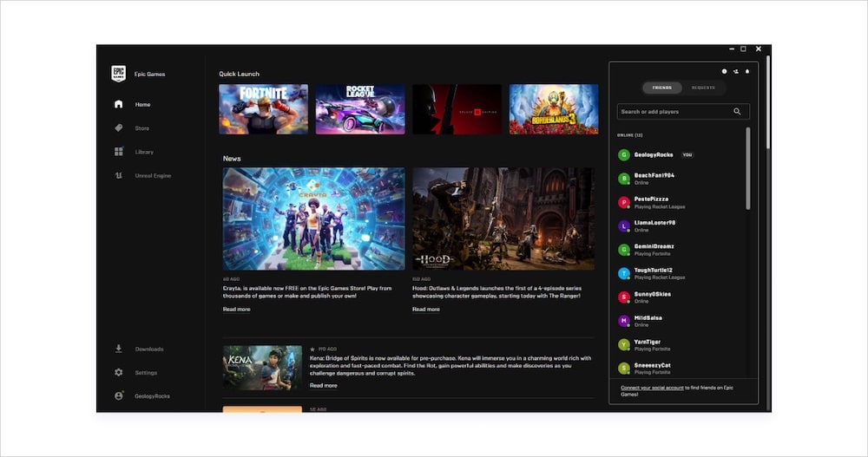
Task: Select friend name GeminiDreamz
Action: (x=654, y=247)
